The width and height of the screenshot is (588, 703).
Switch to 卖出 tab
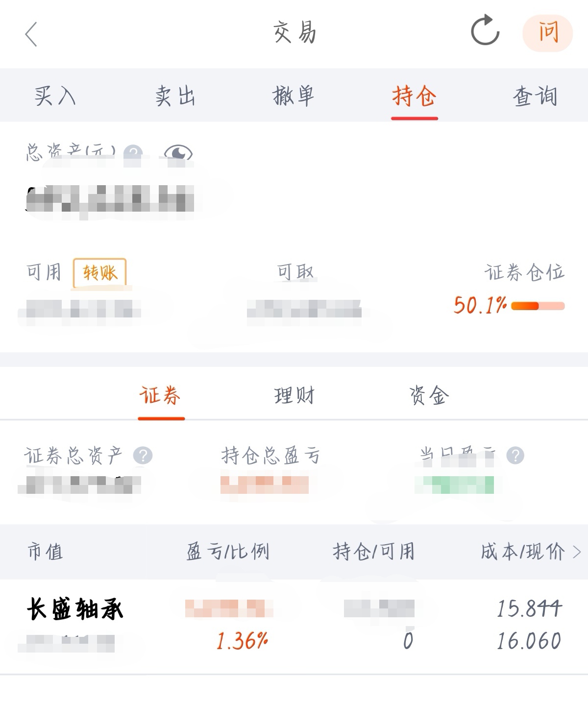[175, 96]
